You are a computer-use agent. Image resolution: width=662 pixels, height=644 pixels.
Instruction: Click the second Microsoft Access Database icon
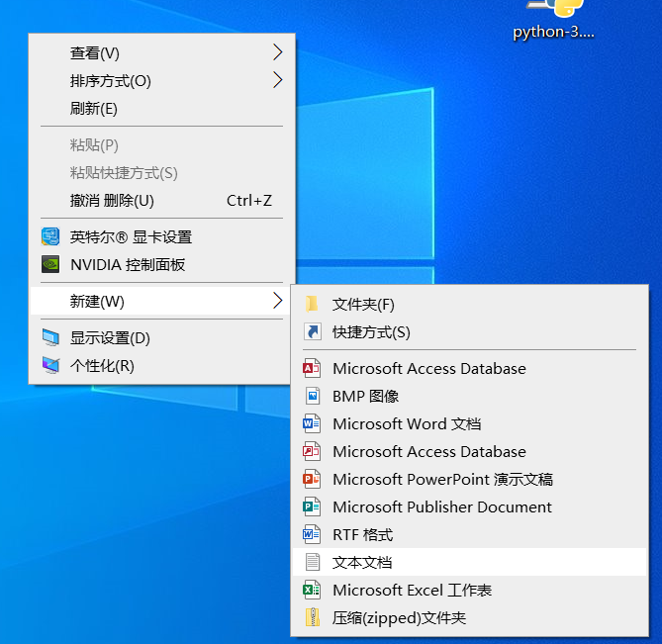(312, 451)
